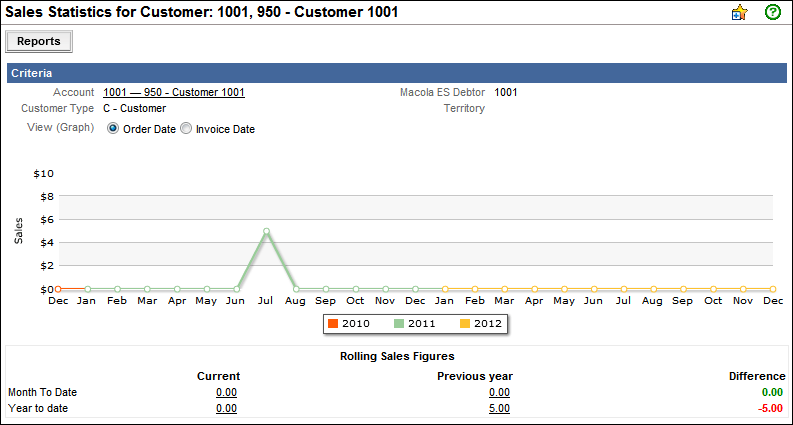Viewport: 793px width, 425px height.
Task: Click the July 2011 peak data point
Action: pos(266,231)
